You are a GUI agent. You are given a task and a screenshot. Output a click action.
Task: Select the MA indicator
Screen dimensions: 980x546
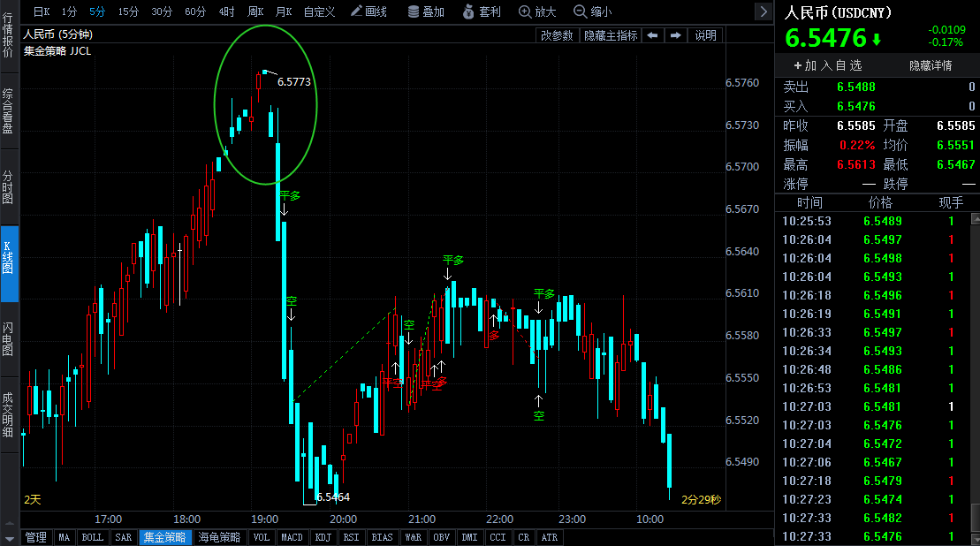[x=64, y=537]
